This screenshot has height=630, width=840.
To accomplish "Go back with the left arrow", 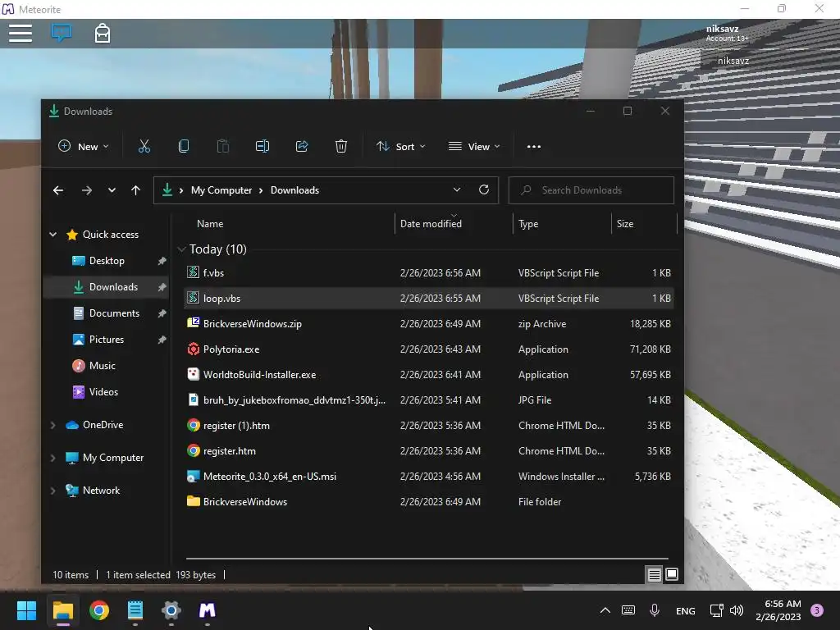I will [x=58, y=190].
